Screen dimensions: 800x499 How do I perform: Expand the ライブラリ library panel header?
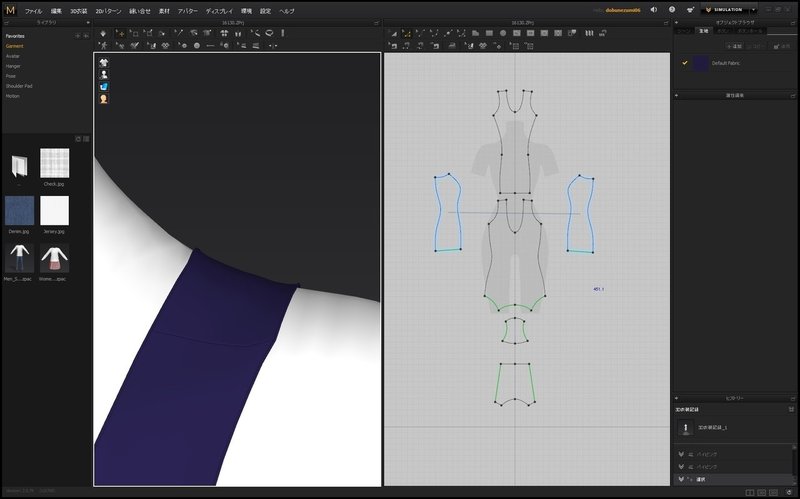click(x=47, y=21)
